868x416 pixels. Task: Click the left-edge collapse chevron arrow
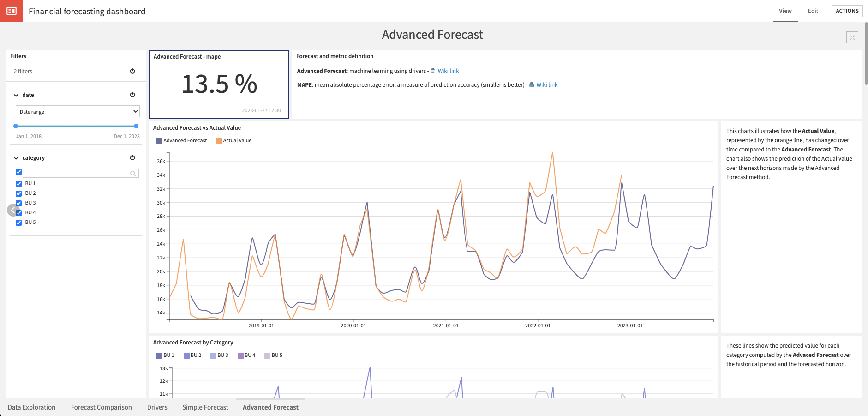point(12,210)
